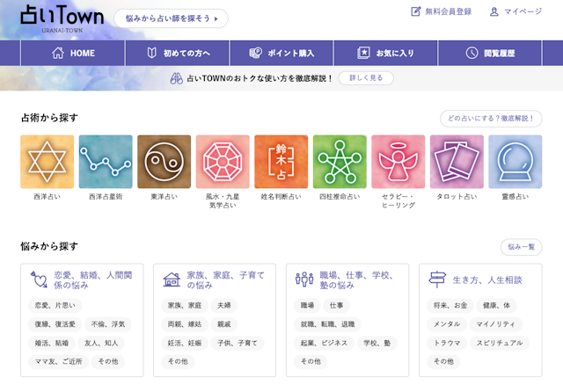The height and width of the screenshot is (392, 563).
Task: Open the 閲覧履歴 history tab
Action: click(x=491, y=53)
